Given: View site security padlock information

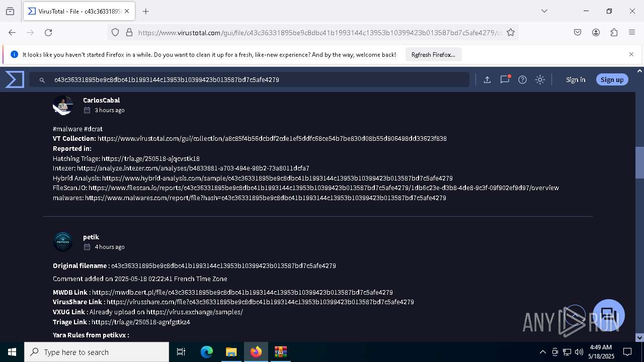Looking at the screenshot, I should (x=129, y=32).
